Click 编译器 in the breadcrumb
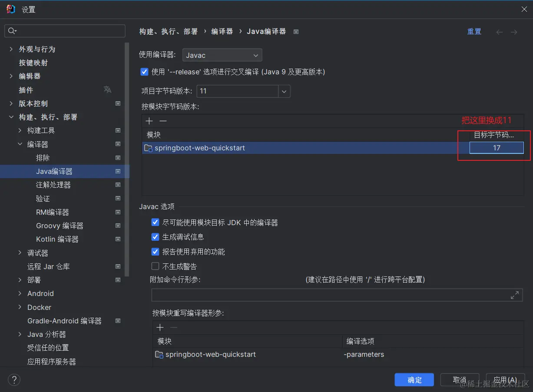 point(222,32)
